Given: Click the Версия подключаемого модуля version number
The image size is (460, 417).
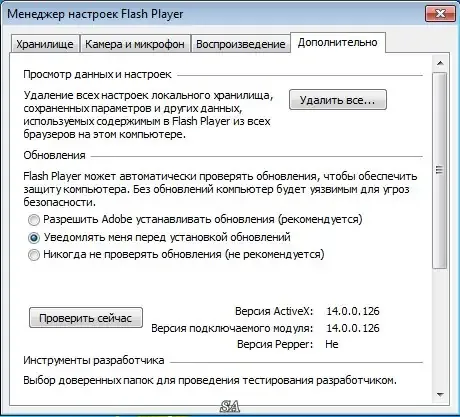Looking at the screenshot, I should pyautogui.click(x=353, y=328).
